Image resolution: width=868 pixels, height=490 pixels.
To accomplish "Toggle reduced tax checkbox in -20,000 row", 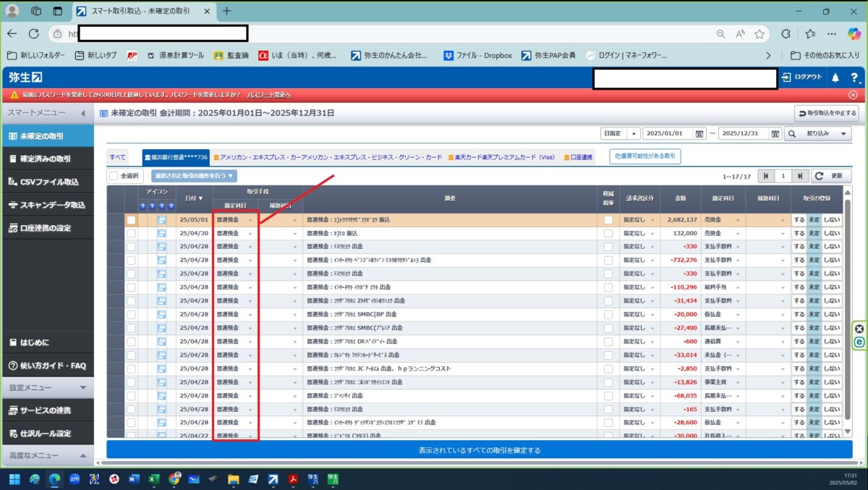I will (608, 314).
